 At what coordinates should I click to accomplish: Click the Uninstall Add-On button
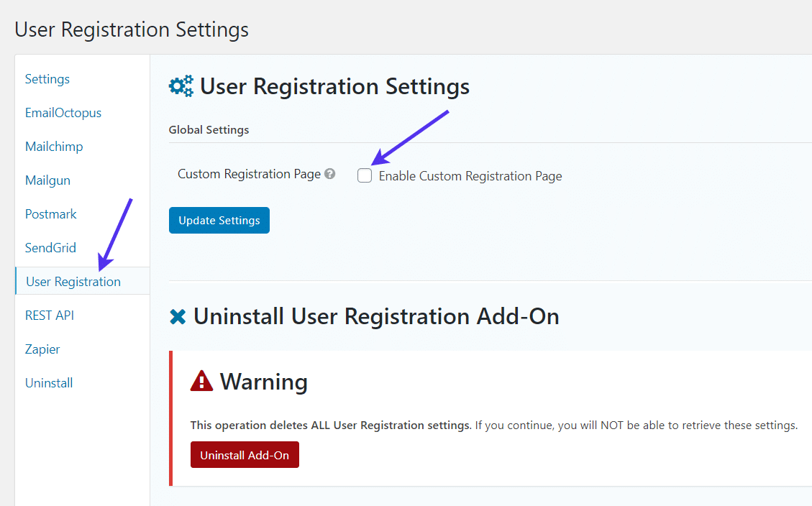click(x=245, y=454)
